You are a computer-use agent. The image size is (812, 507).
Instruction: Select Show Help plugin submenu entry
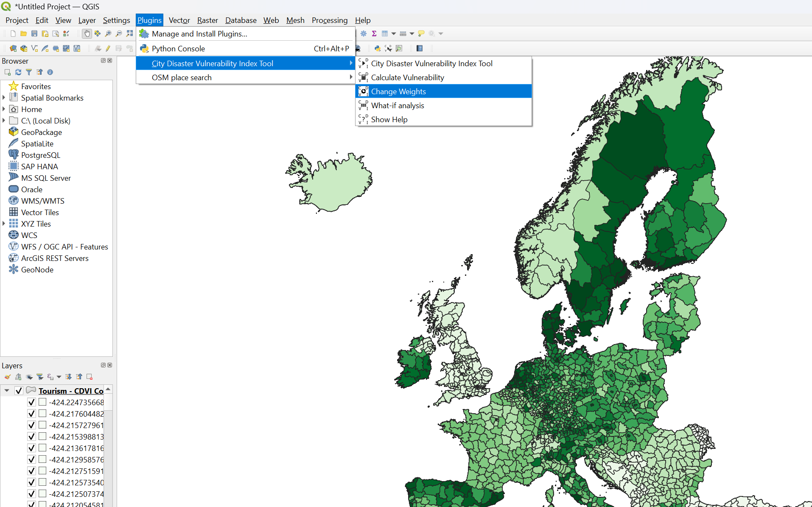[444, 119]
